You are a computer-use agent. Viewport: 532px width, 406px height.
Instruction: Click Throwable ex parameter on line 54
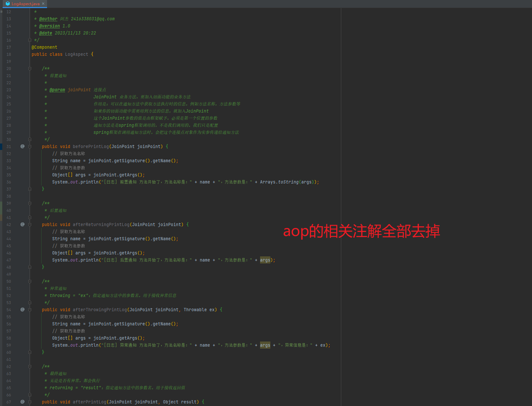click(x=199, y=310)
